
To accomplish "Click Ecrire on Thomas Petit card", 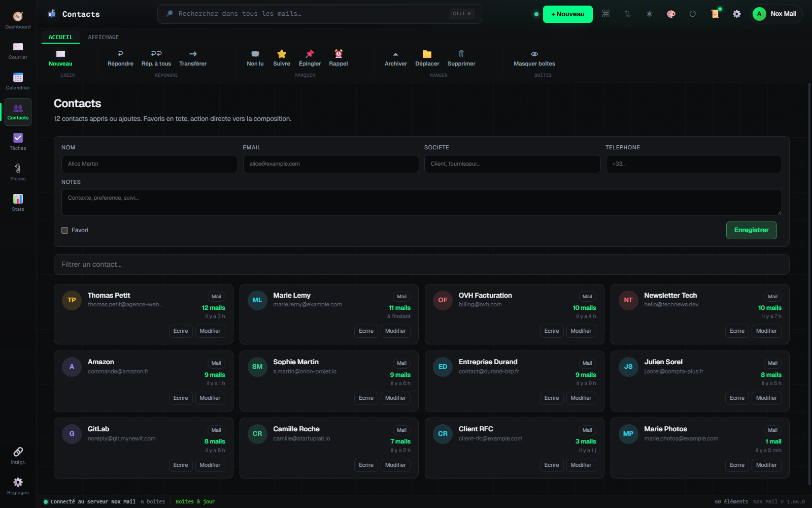I will [x=181, y=331].
